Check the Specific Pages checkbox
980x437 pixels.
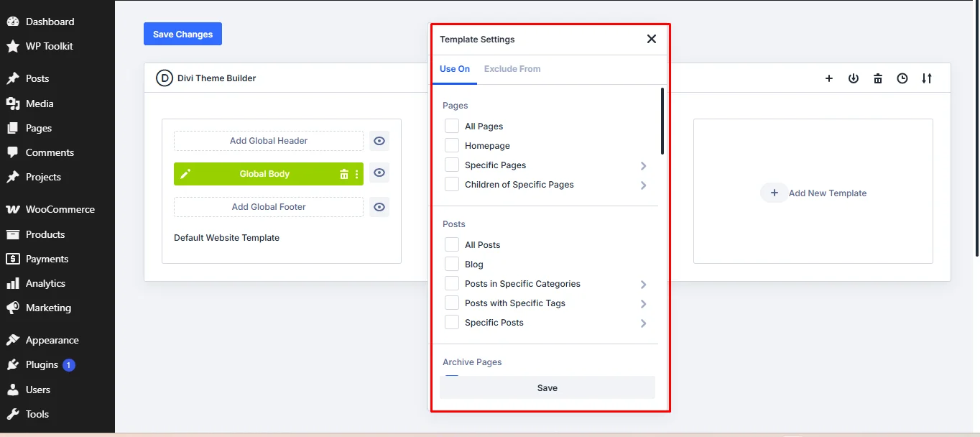(452, 165)
